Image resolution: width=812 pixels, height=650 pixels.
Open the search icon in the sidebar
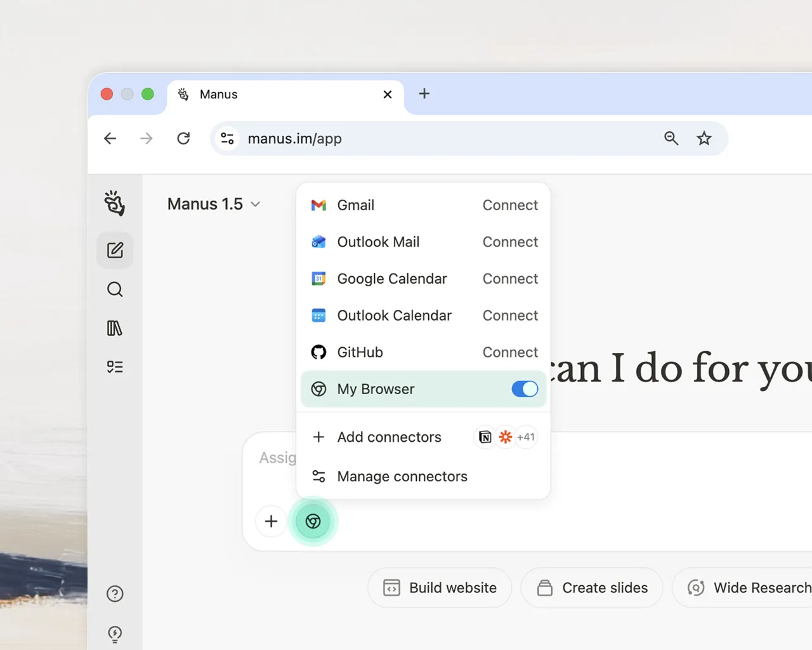115,289
